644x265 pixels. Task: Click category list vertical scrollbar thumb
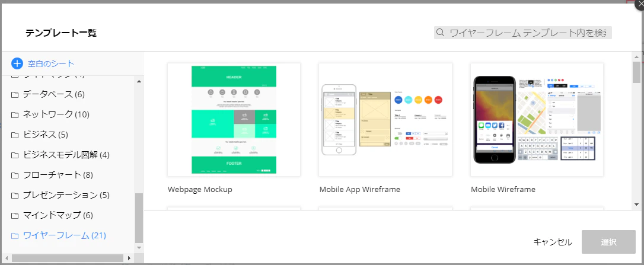139,218
